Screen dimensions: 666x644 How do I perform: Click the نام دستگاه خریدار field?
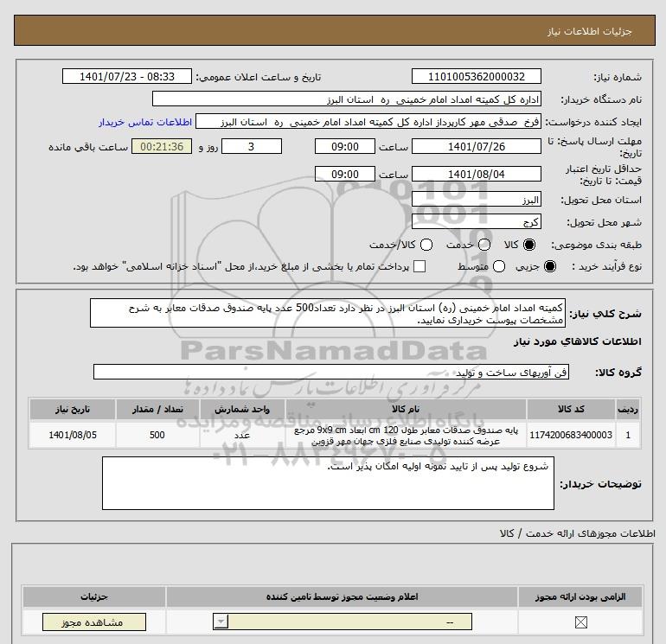point(347,99)
